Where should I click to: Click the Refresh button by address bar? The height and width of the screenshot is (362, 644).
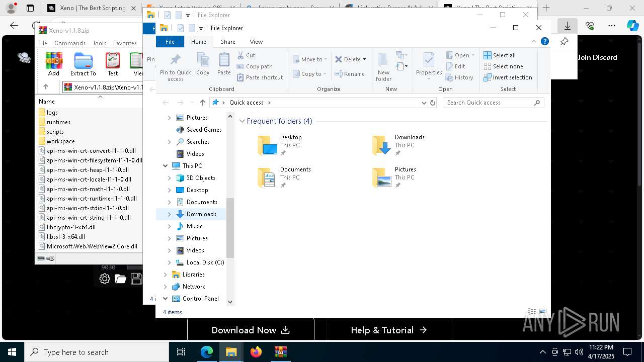433,103
